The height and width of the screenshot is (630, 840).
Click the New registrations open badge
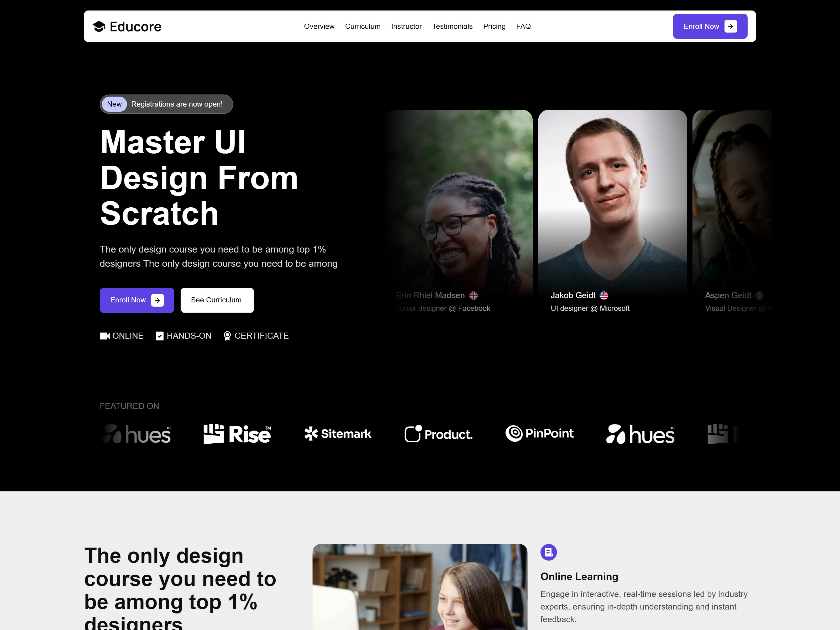pos(166,104)
